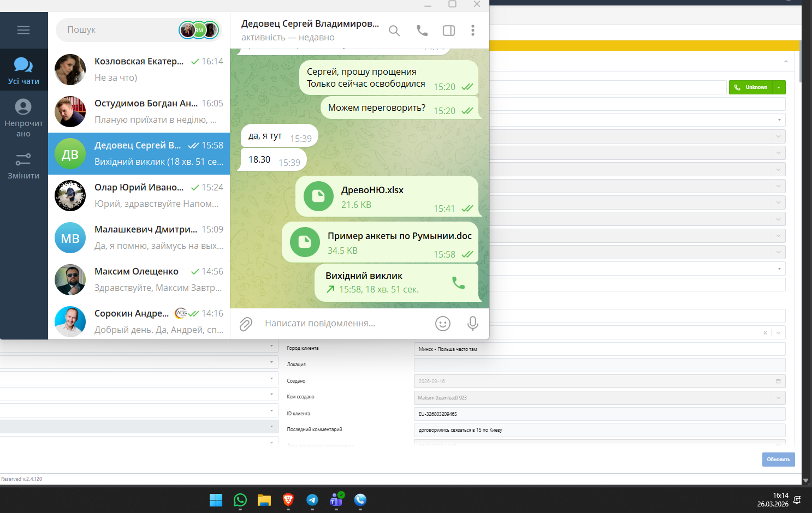The image size is (812, 513).
Task: Open the taskbar clock showing 16:14
Action: [x=773, y=500]
